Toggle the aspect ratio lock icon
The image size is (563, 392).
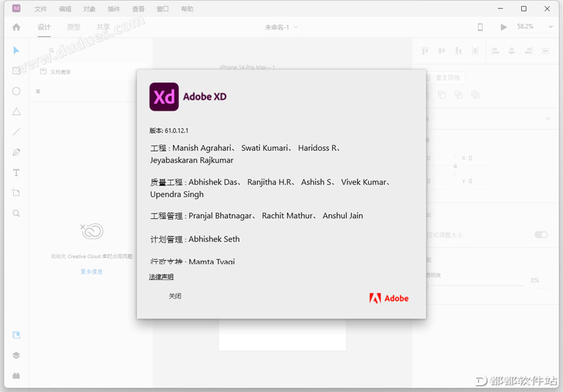pos(455,165)
